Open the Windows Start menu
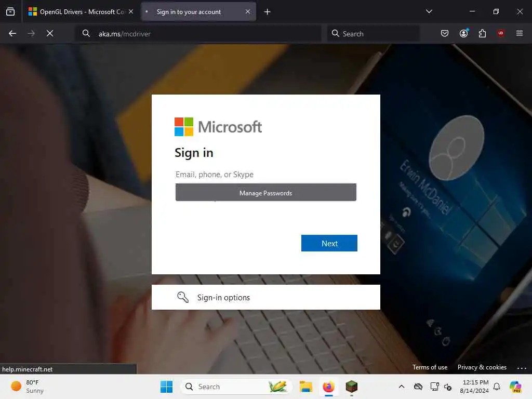The height and width of the screenshot is (399, 532). [x=166, y=387]
